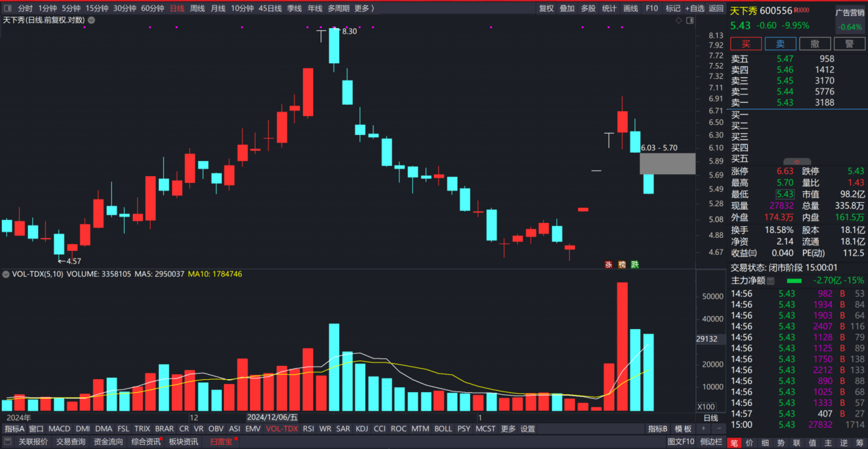Select the VOL-TDX indicator

(282, 428)
